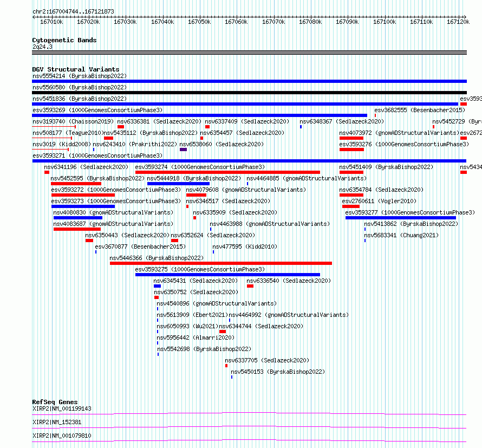The width and height of the screenshot is (482, 448).
Task: Open the nsv4080830 (gnomADStructuralVariants) label
Action: point(113,212)
